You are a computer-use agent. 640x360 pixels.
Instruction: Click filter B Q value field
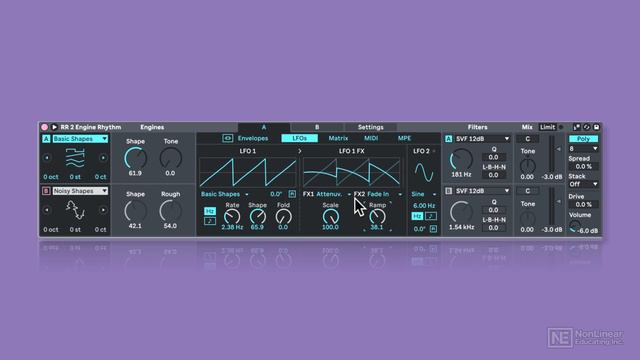pyautogui.click(x=493, y=210)
